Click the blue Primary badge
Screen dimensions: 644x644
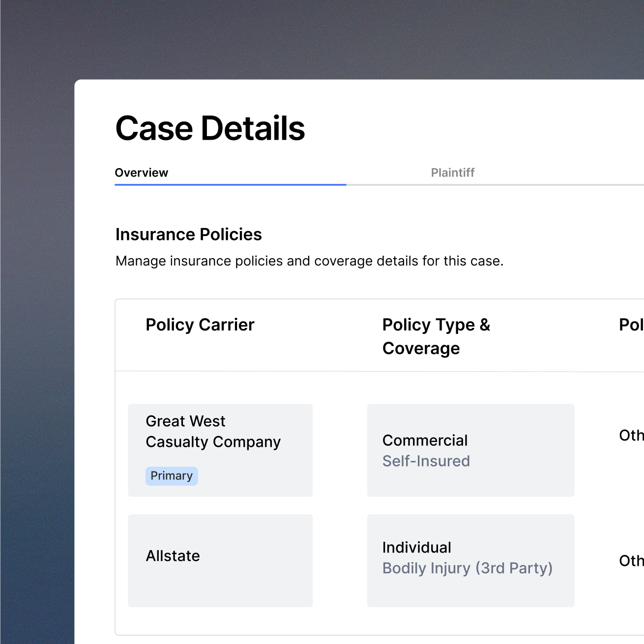[x=172, y=476]
